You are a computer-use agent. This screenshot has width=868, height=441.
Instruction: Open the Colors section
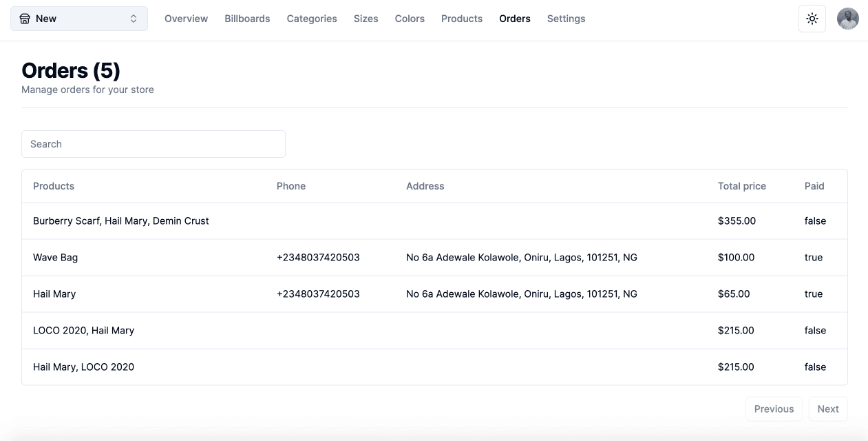(x=410, y=19)
